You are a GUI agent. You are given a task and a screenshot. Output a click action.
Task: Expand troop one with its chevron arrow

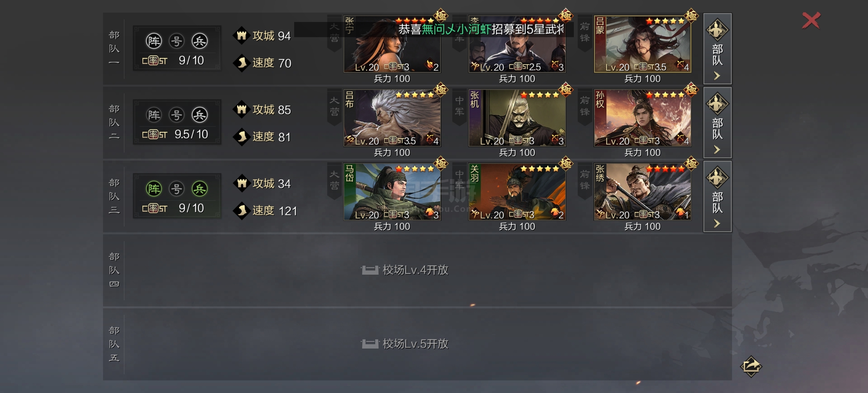(x=717, y=76)
